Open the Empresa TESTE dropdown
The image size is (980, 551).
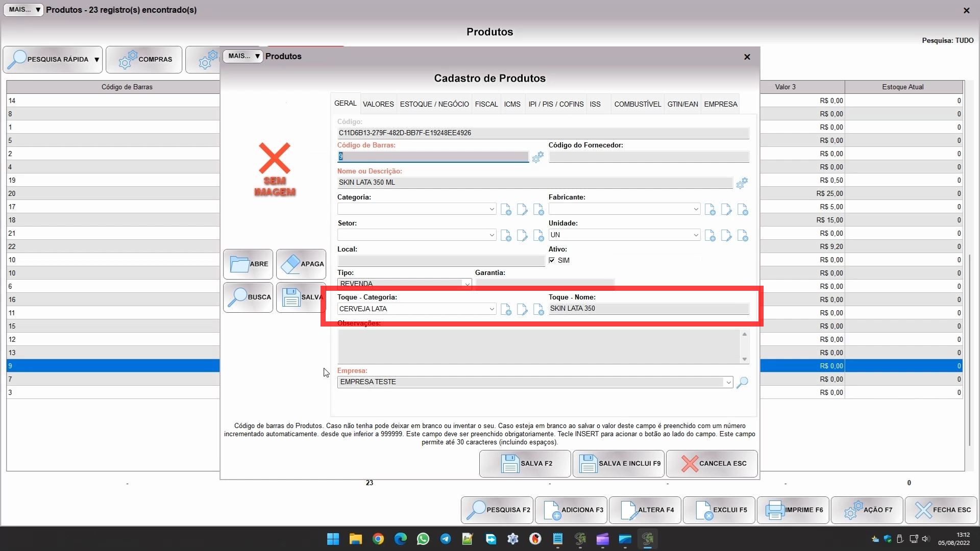click(x=728, y=382)
